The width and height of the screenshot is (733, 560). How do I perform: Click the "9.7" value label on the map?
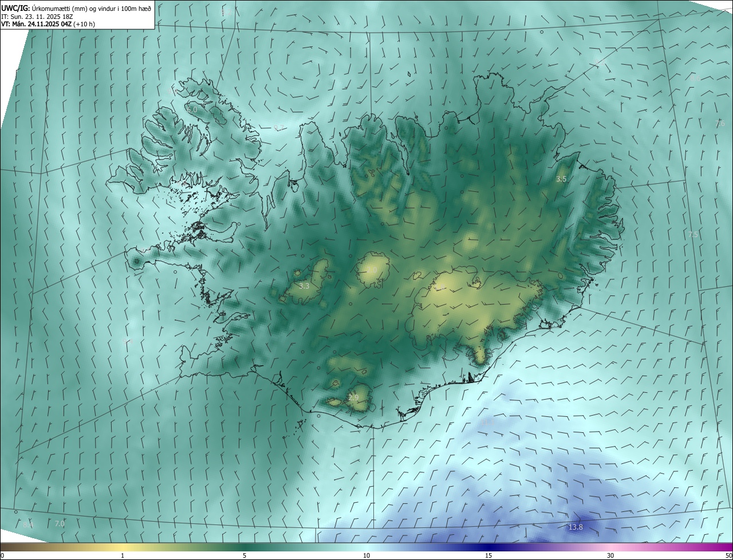[279, 128]
